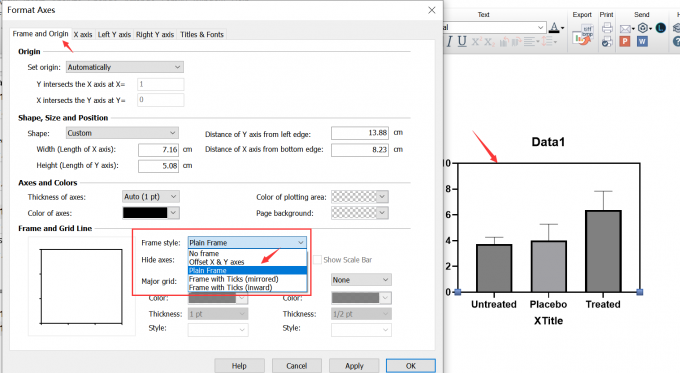Select 'No frame' from frame style list
Image resolution: width=680 pixels, height=373 pixels.
pos(204,253)
